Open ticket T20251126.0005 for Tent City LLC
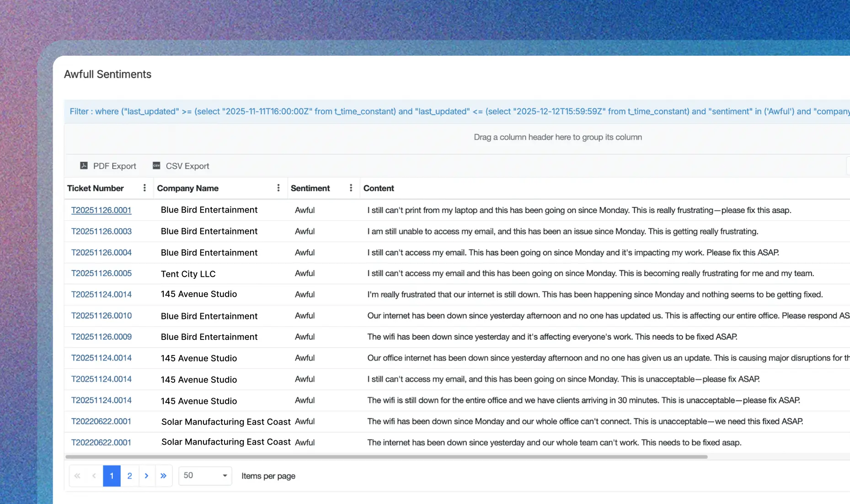 pyautogui.click(x=101, y=273)
